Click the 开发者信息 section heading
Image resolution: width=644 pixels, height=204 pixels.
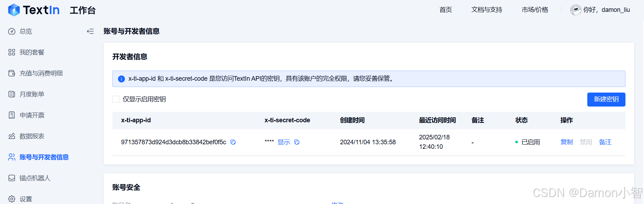(x=130, y=57)
